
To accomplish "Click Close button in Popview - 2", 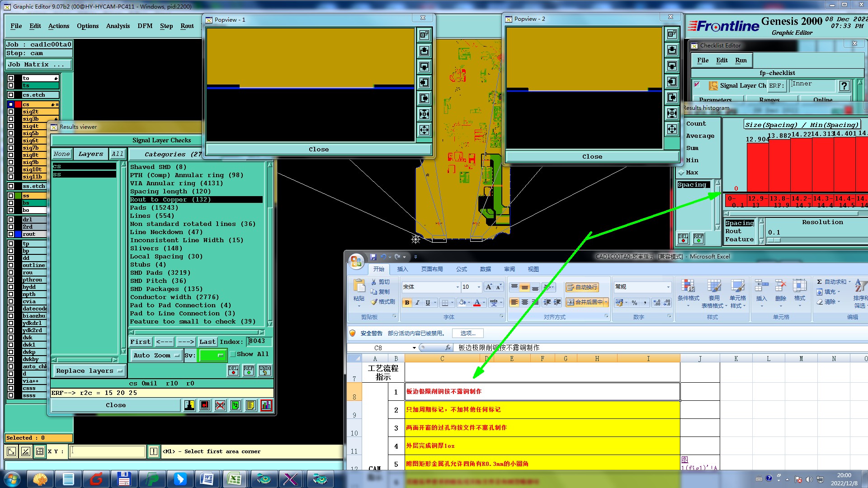I will [x=592, y=157].
